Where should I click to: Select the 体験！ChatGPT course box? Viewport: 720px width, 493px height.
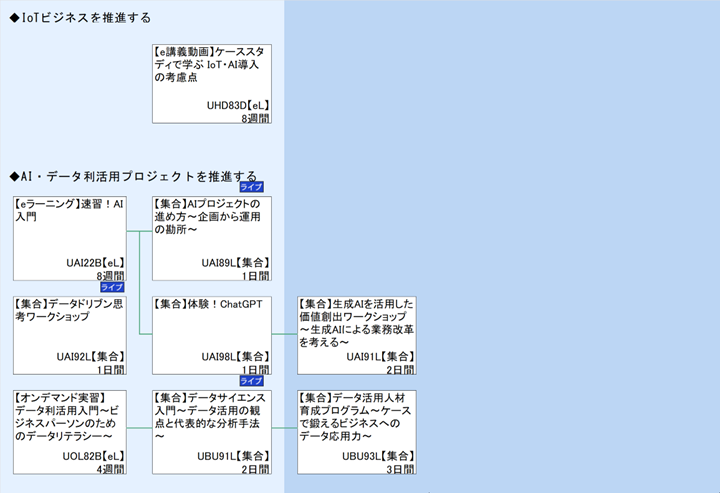point(212,334)
